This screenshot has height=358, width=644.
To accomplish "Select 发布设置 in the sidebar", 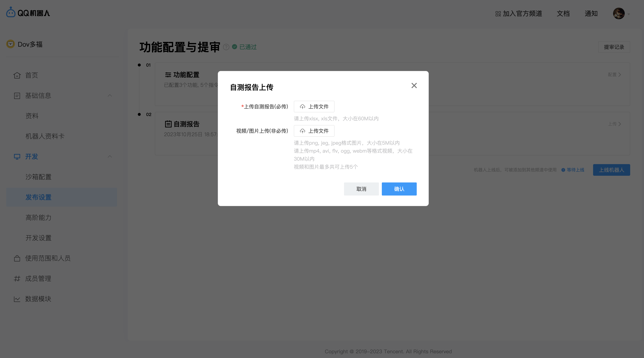I will click(x=39, y=197).
